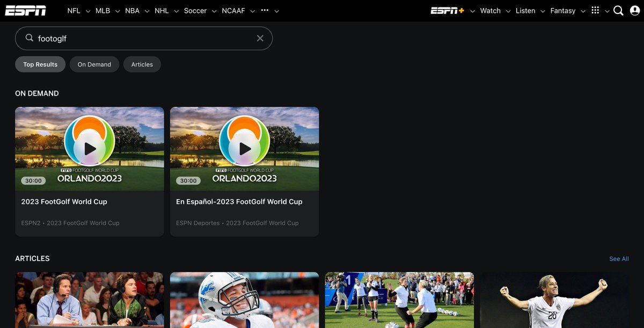The width and height of the screenshot is (644, 328).
Task: Open the Soccer menu
Action: point(195,11)
